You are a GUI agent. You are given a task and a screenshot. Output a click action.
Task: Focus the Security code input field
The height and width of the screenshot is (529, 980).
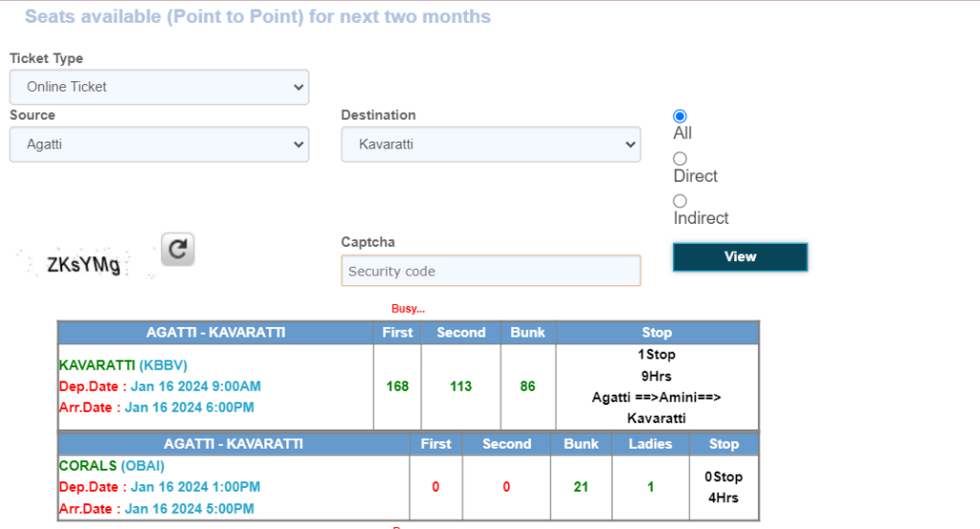tap(490, 271)
